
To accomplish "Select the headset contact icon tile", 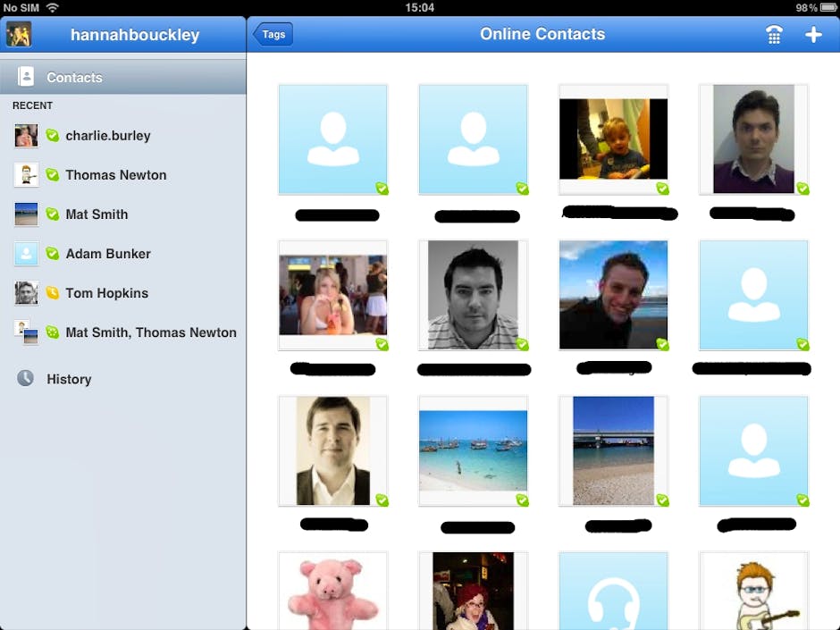I will pyautogui.click(x=613, y=593).
